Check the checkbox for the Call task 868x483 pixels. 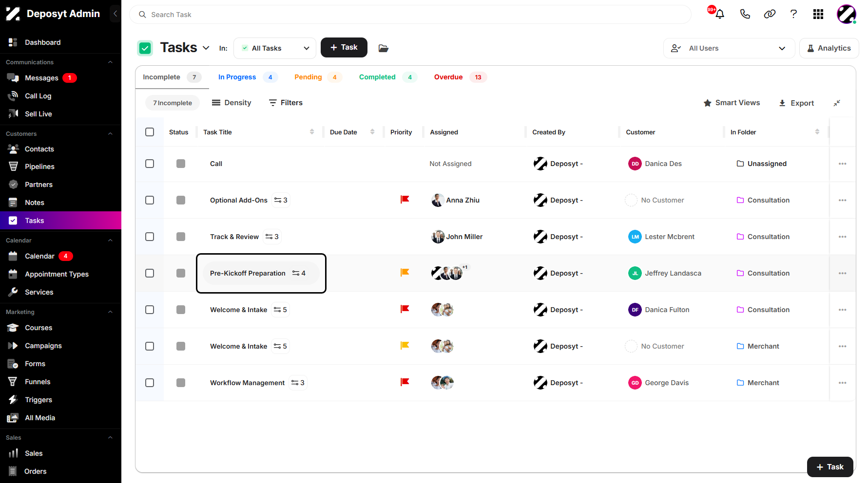[150, 164]
